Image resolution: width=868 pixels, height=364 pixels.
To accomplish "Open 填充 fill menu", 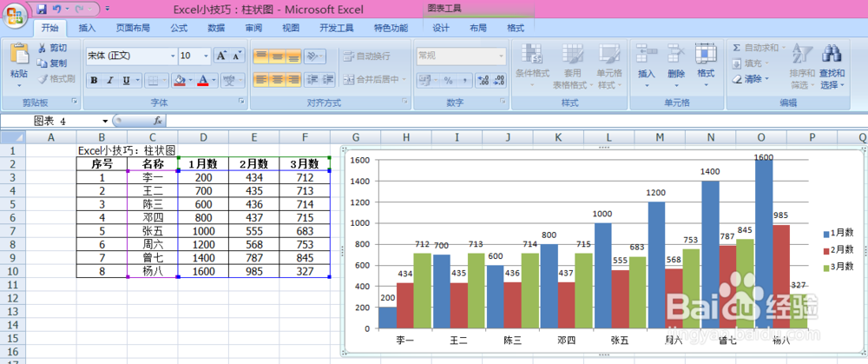I will point(750,63).
